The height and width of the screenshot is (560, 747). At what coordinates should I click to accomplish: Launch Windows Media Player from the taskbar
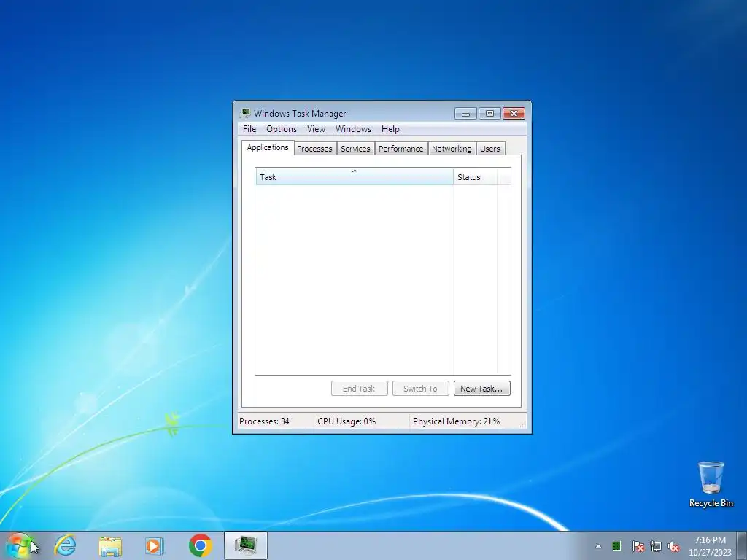coord(155,545)
